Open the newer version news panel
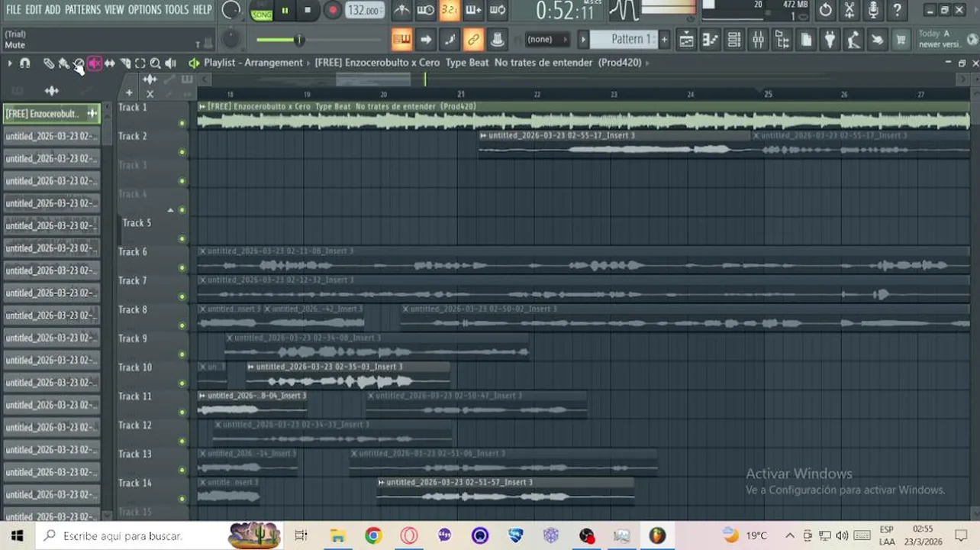The width and height of the screenshot is (980, 550). 943,39
